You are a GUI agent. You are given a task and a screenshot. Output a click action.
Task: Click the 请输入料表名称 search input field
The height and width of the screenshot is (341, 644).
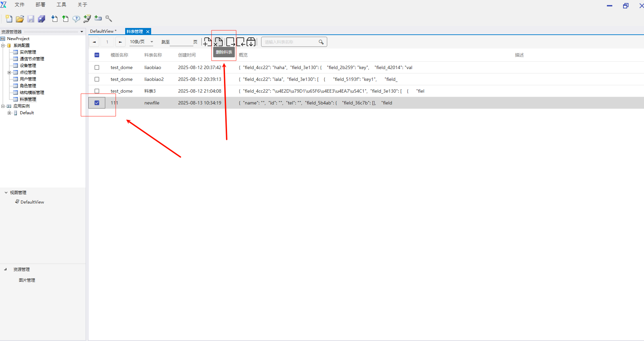[x=290, y=42]
